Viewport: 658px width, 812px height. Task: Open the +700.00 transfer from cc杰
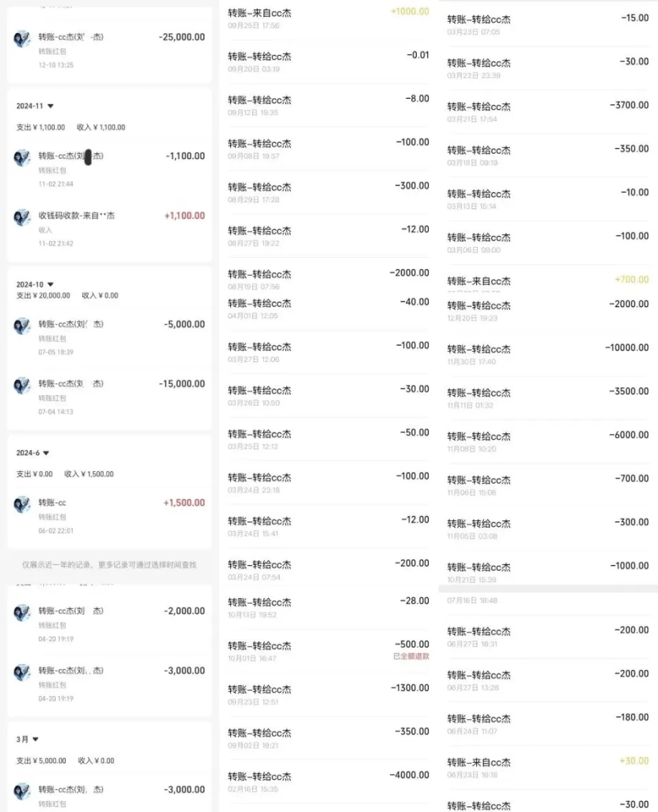[x=548, y=280]
